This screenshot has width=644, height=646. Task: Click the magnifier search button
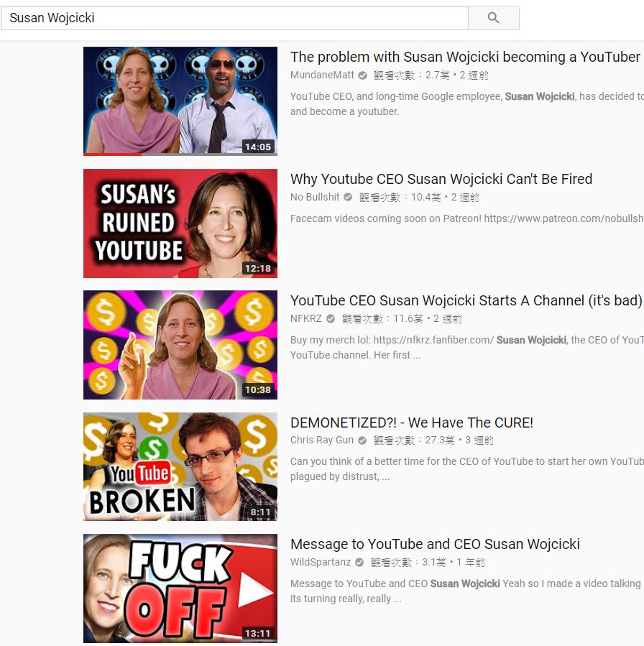(x=493, y=18)
